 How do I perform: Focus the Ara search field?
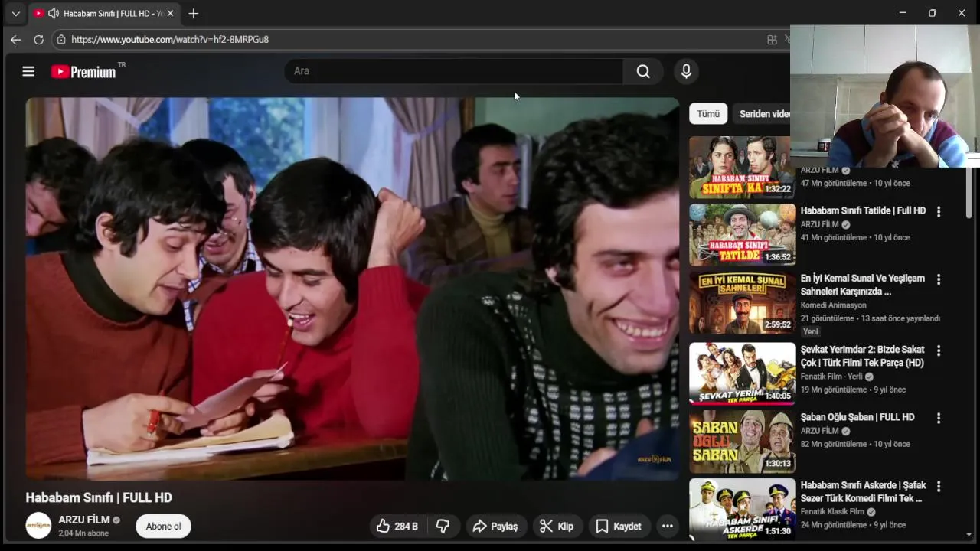[x=453, y=71]
